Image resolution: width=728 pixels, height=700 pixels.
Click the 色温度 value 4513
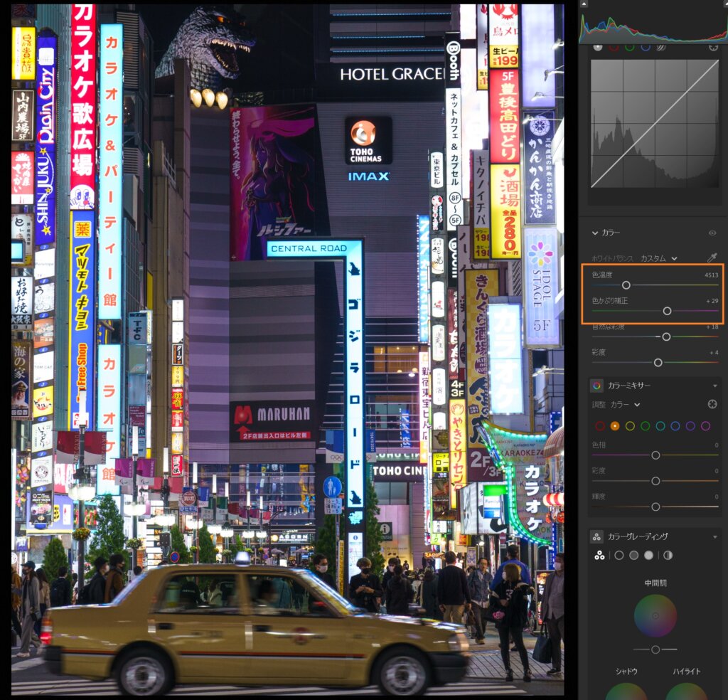click(711, 275)
